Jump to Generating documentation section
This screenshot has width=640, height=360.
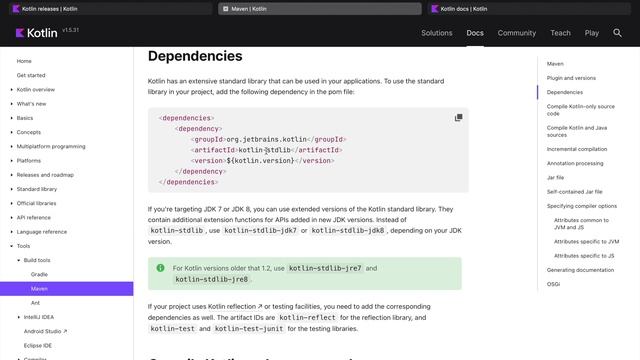click(580, 270)
